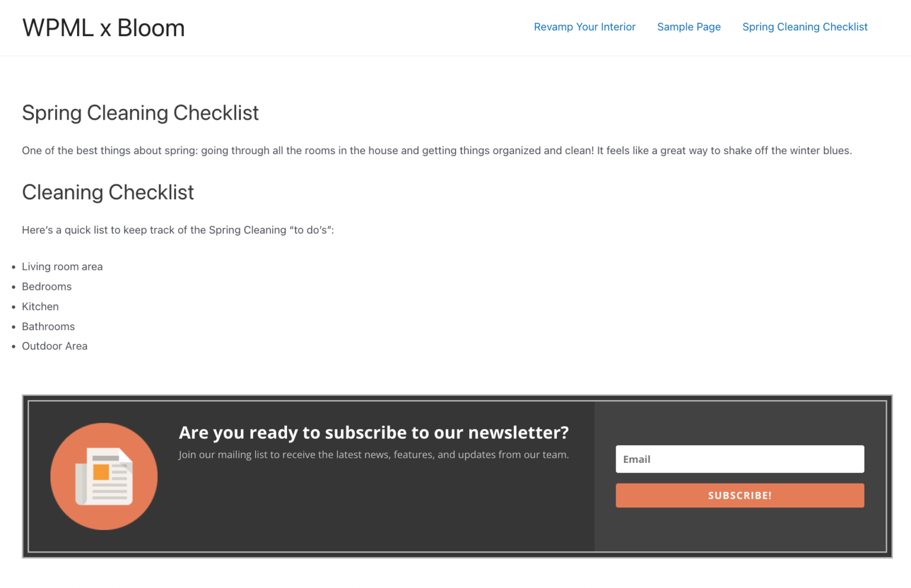Click the newspaper icon in the newsletter banner
The image size is (911, 588).
(103, 476)
